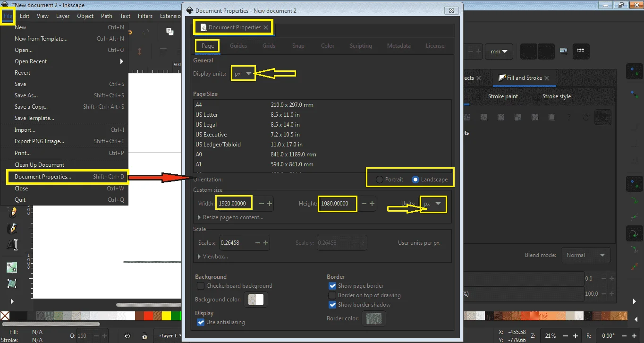Click the heart-shaped fill rule icon
The image size is (644, 343).
585,117
